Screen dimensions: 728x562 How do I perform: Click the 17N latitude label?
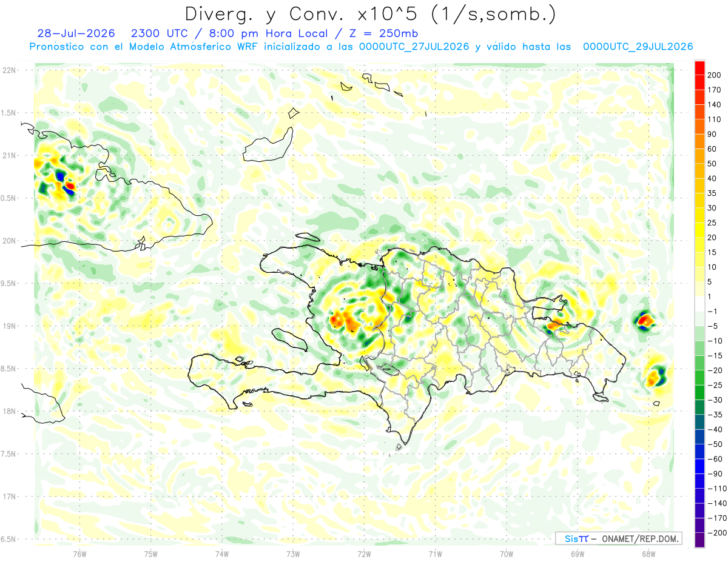(9, 497)
